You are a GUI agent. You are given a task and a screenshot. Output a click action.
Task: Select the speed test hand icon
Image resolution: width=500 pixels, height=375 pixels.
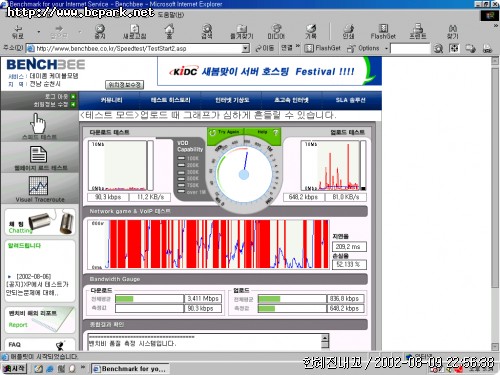click(38, 123)
